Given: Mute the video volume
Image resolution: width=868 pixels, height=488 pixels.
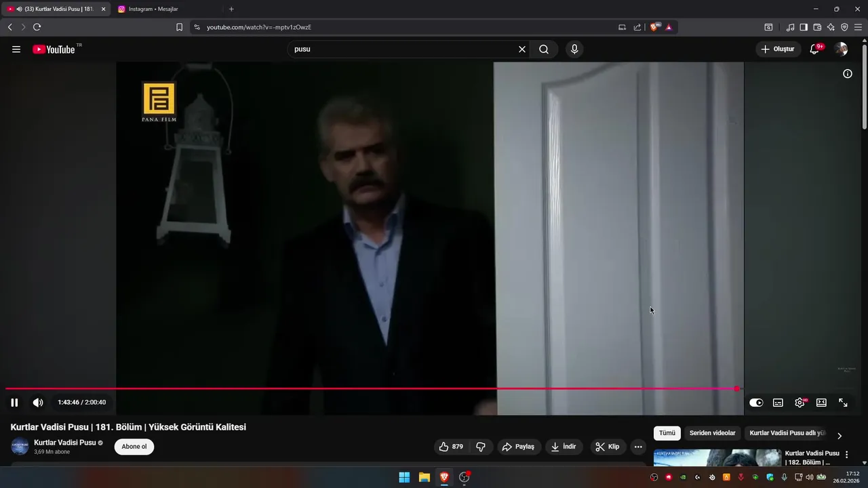Looking at the screenshot, I should pyautogui.click(x=38, y=403).
